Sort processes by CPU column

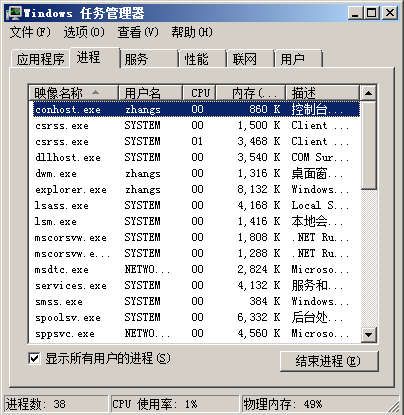pos(199,93)
